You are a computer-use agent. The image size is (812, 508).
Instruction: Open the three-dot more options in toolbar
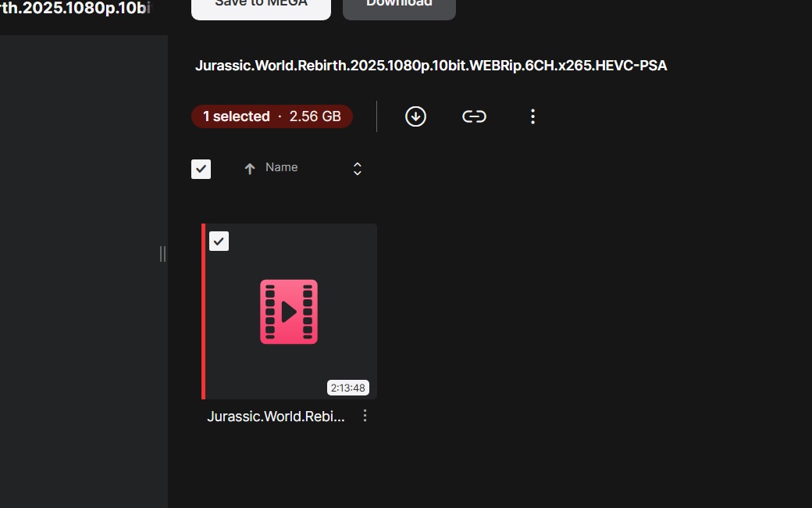tap(532, 116)
